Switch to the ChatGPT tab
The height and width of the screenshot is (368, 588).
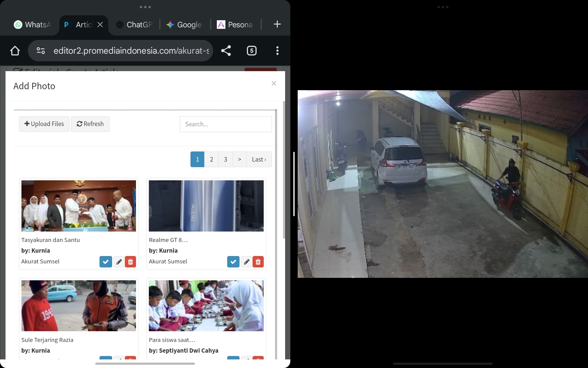point(134,25)
